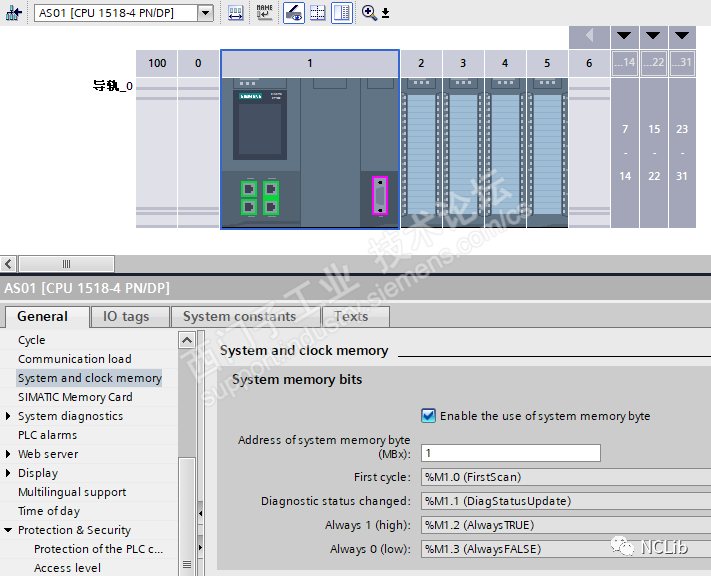Select the CPU in slot 1 header

tap(310, 63)
